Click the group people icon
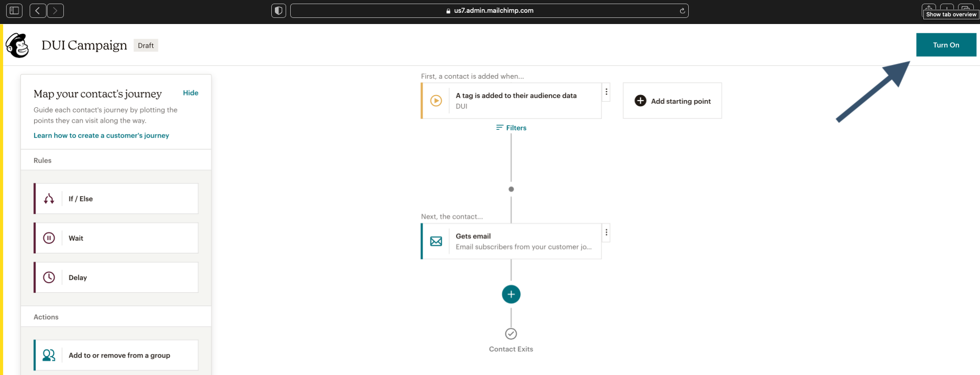980x375 pixels. (49, 355)
